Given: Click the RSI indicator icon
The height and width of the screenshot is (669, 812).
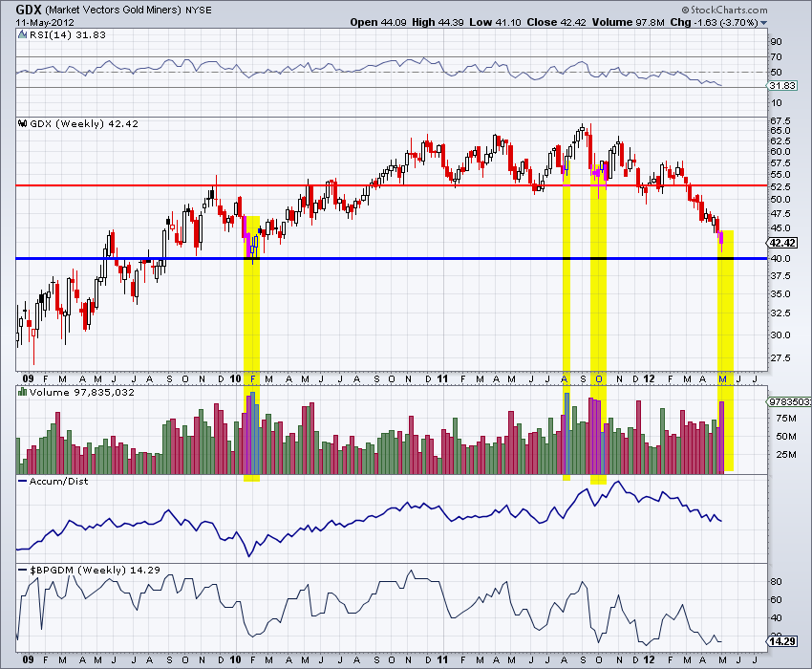Looking at the screenshot, I should pos(22,34).
